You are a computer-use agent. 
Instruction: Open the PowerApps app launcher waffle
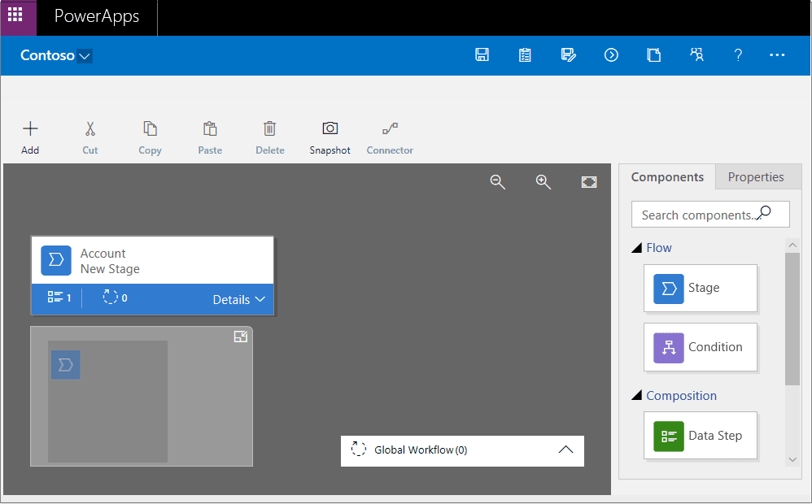tap(15, 15)
